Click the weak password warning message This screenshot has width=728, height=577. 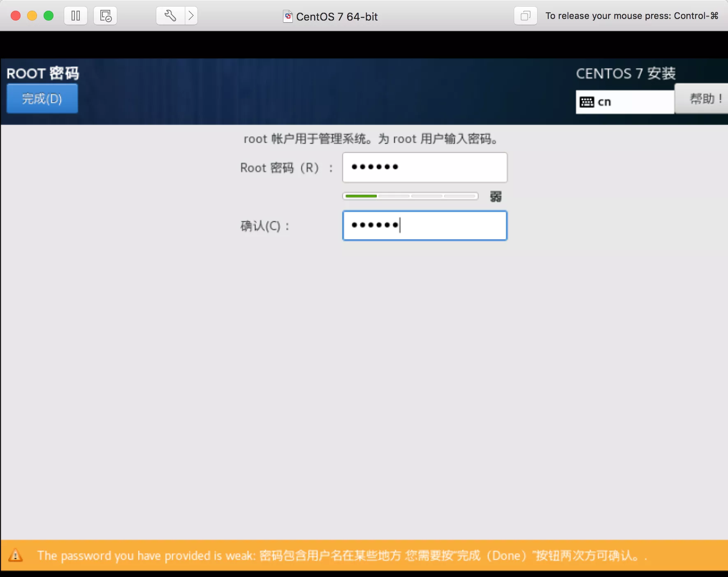pyautogui.click(x=342, y=556)
